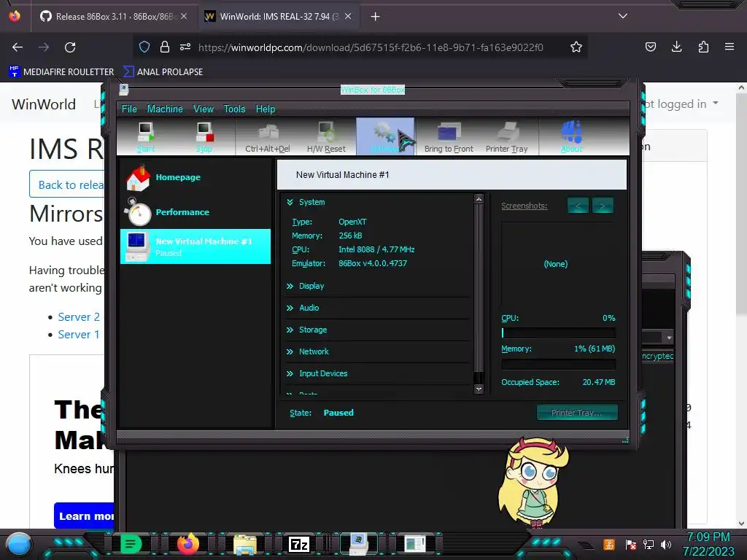
Task: Open the View menu
Action: (204, 109)
